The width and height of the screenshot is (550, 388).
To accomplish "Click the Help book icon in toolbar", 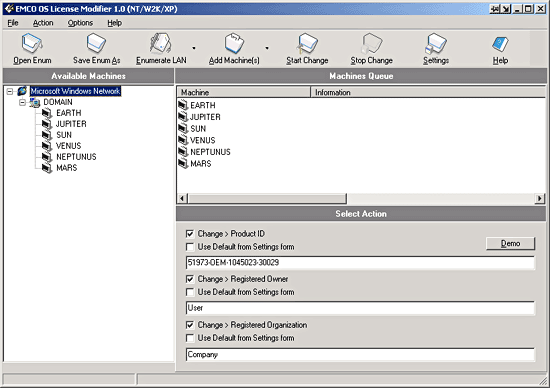I will pyautogui.click(x=500, y=45).
